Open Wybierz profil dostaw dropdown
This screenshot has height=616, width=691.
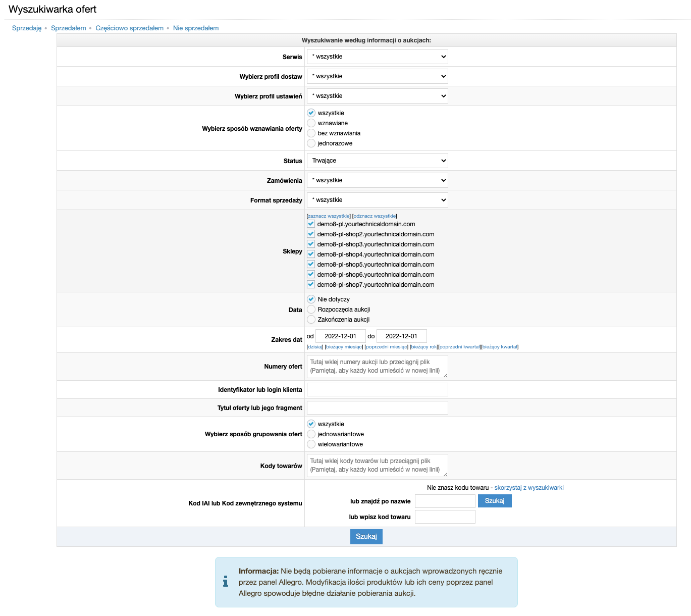tap(378, 76)
